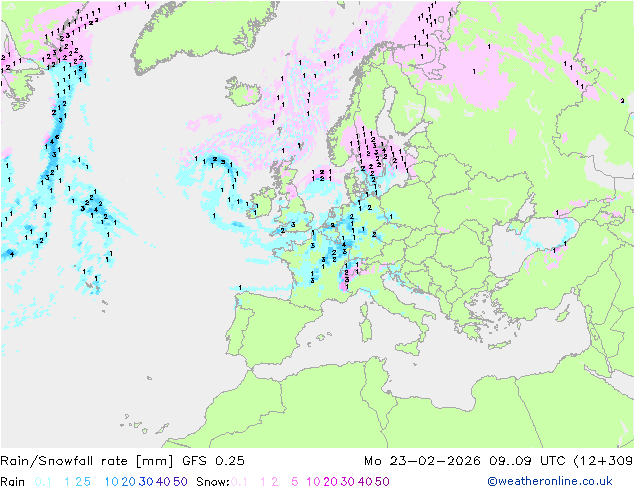634x490 pixels.
Task: Click the 'Rain' legend label
Action: click(13, 482)
